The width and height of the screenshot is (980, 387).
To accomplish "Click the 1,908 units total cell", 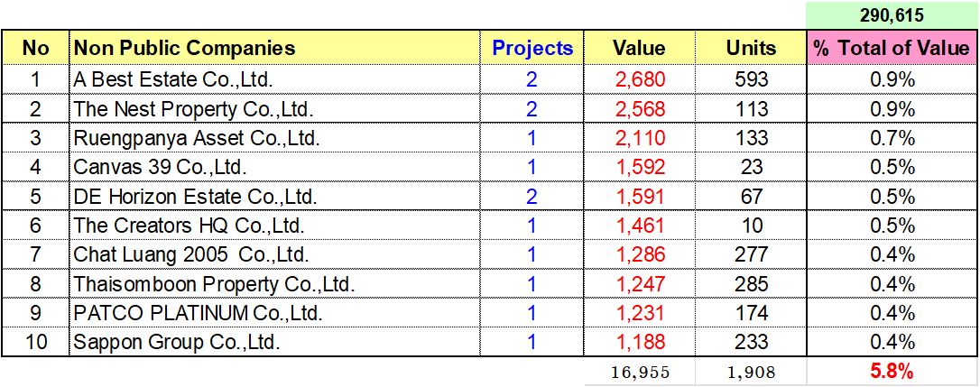I will point(751,372).
